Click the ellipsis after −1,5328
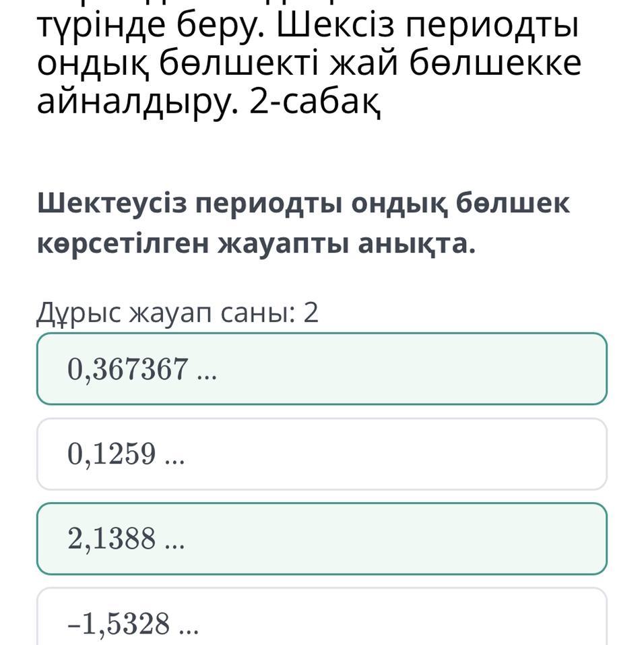Viewport: 644px width, 645px height. (189, 625)
